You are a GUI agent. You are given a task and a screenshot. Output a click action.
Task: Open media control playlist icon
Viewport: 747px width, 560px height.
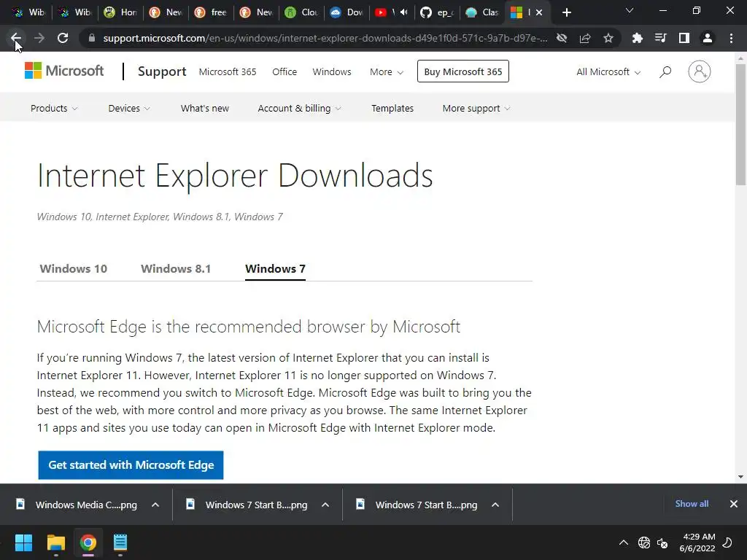coord(660,38)
